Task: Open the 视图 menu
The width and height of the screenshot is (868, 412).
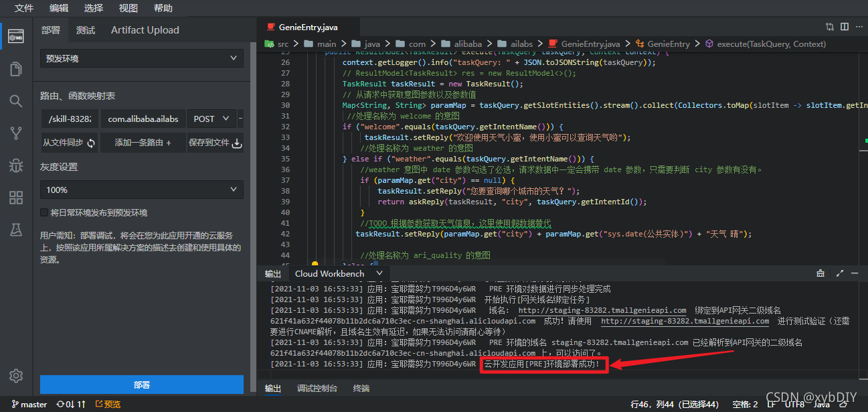Action: click(128, 8)
